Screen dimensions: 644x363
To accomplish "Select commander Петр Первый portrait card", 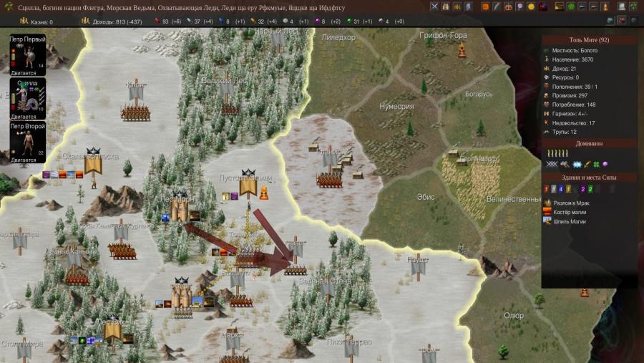I will (x=27, y=54).
